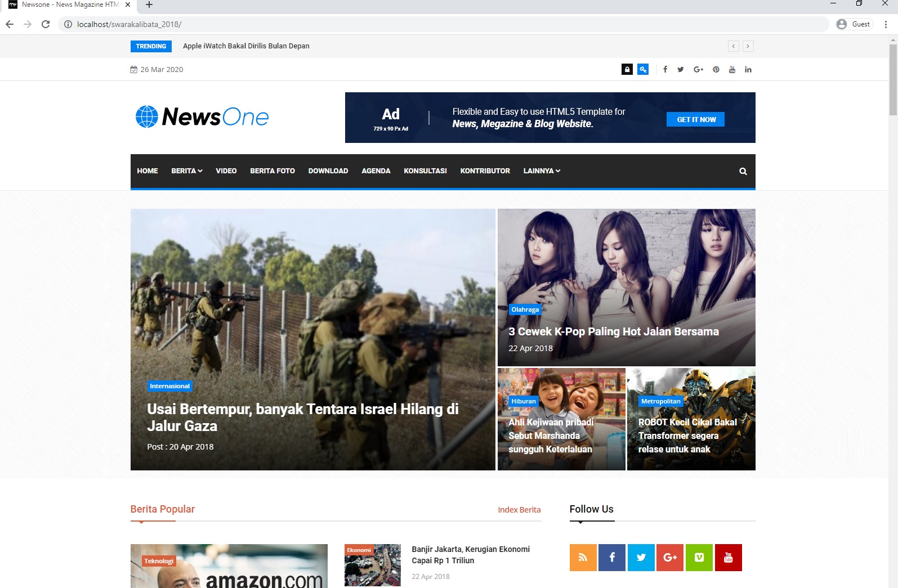This screenshot has width=898, height=588.
Task: Open the Pinterest icon in top bar
Action: pos(716,69)
